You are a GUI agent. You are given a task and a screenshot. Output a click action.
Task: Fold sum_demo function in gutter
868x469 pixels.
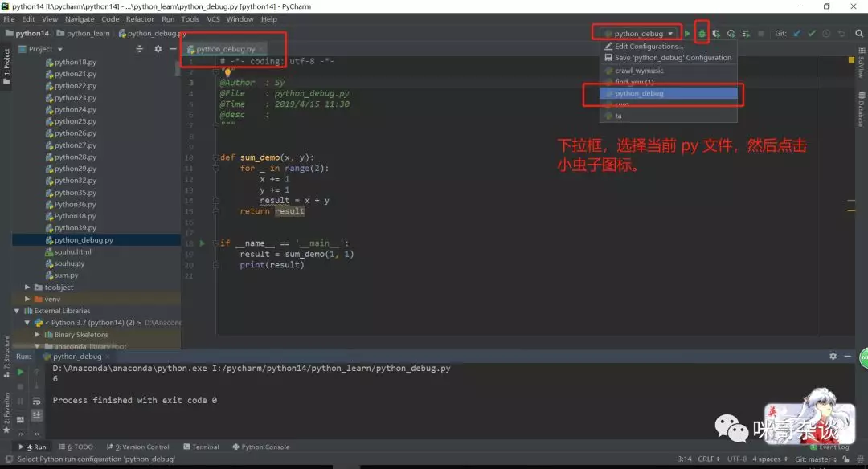click(216, 157)
